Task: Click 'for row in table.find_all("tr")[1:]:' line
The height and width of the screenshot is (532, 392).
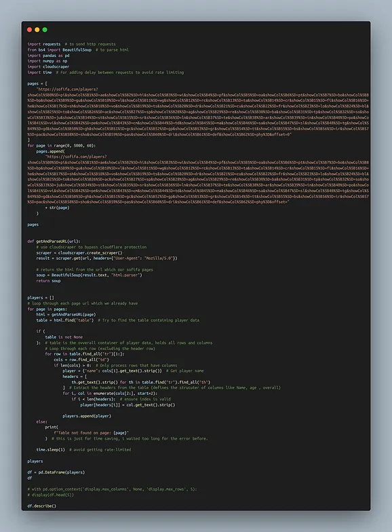Action: click(85, 354)
